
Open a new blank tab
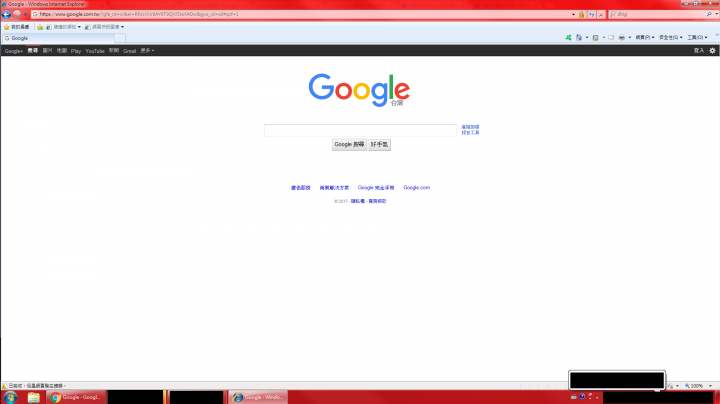tap(120, 38)
